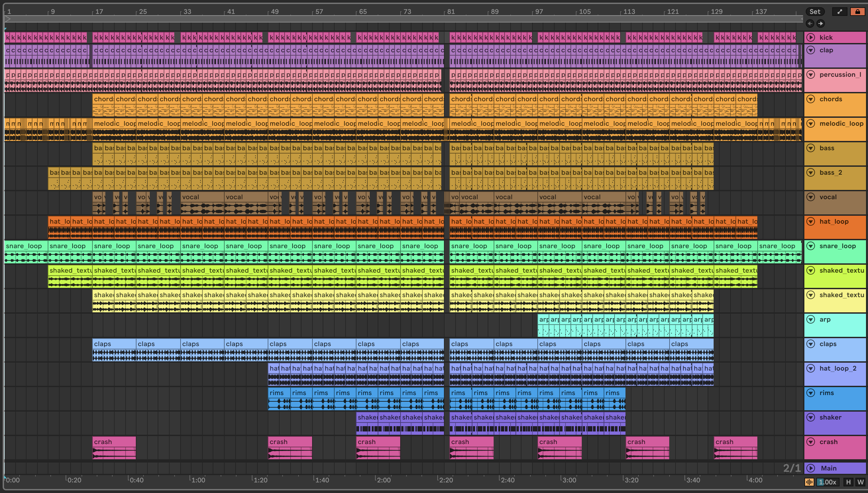Screen dimensions: 868x493
Task: Jump to previous locator arrow
Action: pyautogui.click(x=810, y=23)
